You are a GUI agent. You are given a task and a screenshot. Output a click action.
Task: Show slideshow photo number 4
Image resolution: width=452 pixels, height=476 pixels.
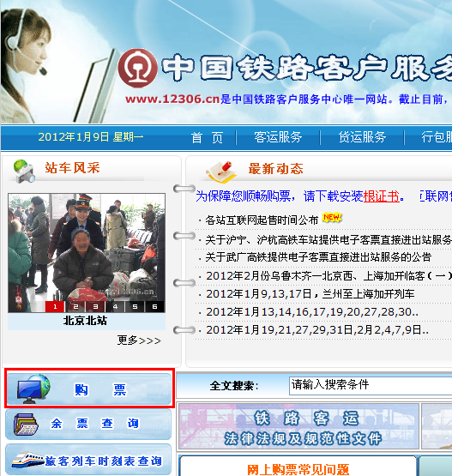coord(115,306)
